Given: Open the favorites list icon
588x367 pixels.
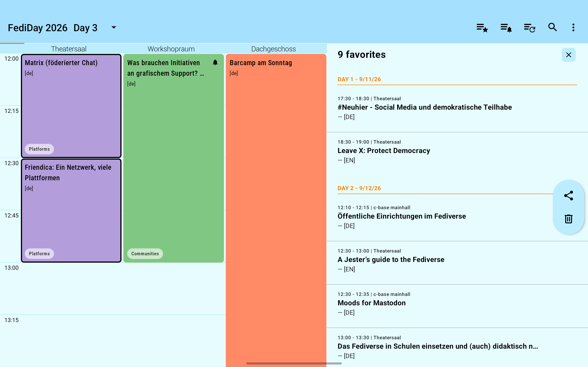Looking at the screenshot, I should tap(482, 28).
